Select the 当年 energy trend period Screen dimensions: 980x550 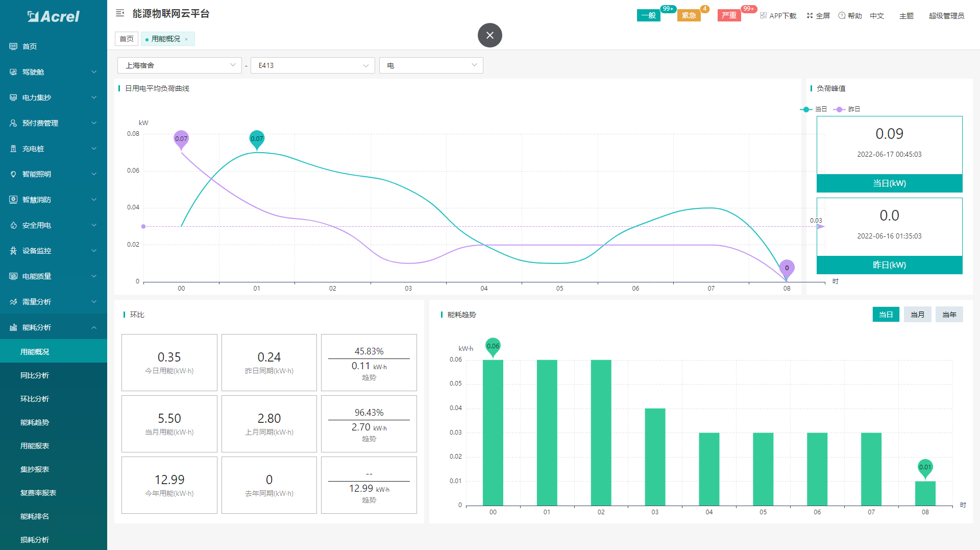tap(949, 315)
